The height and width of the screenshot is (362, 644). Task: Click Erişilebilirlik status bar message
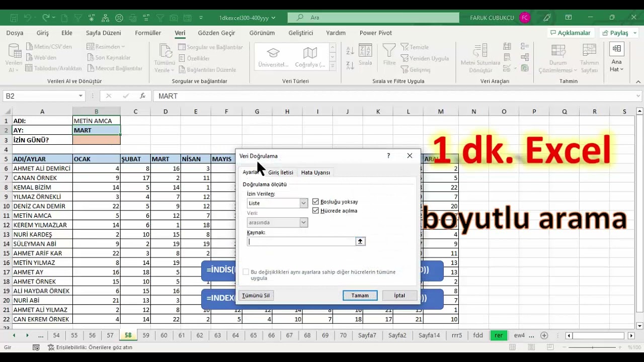(90, 347)
